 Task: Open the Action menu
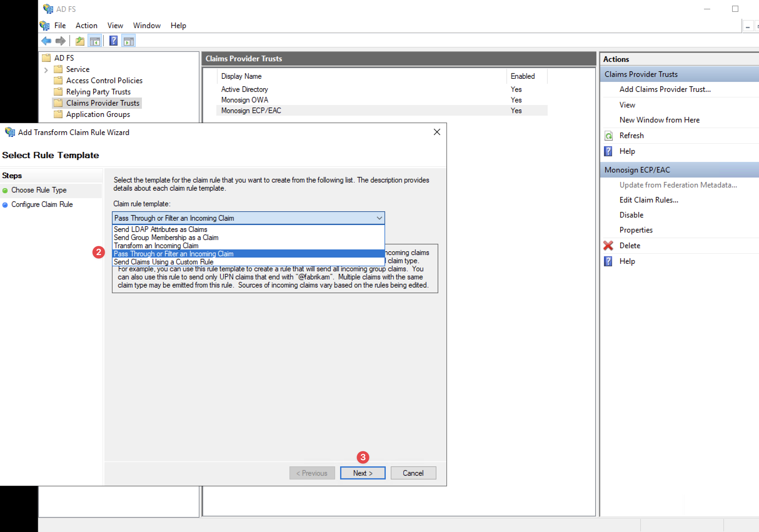(86, 25)
